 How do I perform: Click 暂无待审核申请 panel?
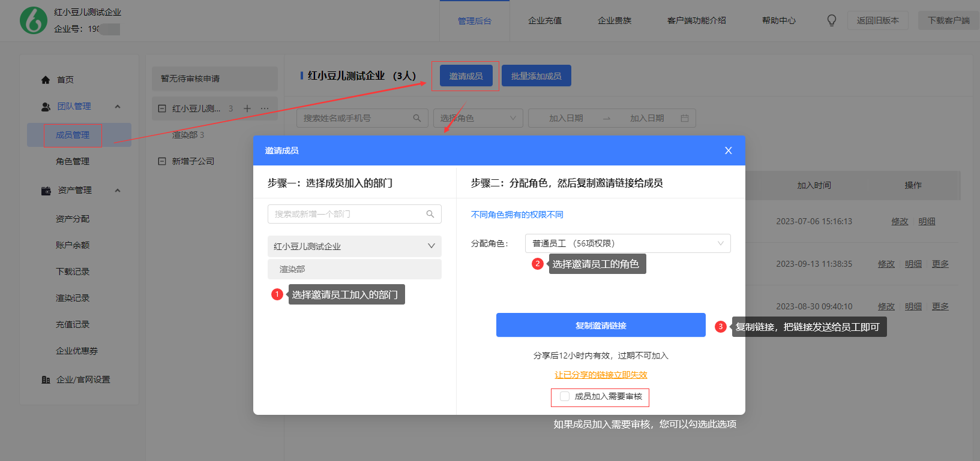point(215,79)
